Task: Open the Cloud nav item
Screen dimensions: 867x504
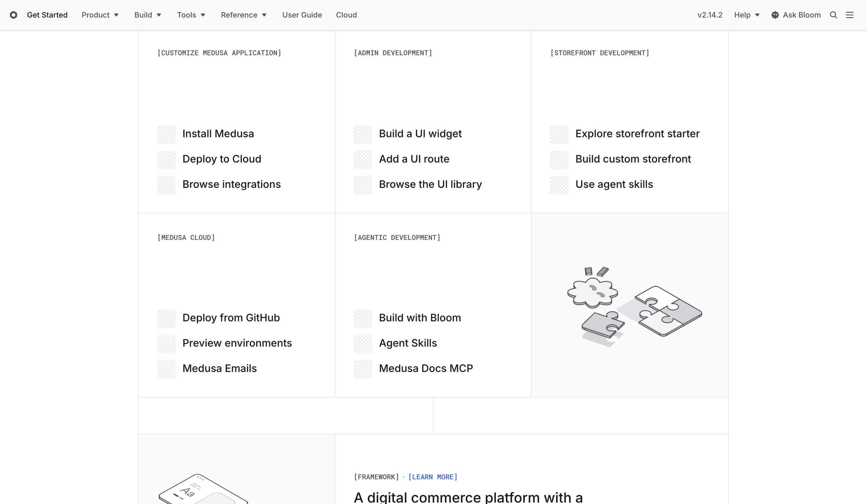Action: pyautogui.click(x=346, y=15)
